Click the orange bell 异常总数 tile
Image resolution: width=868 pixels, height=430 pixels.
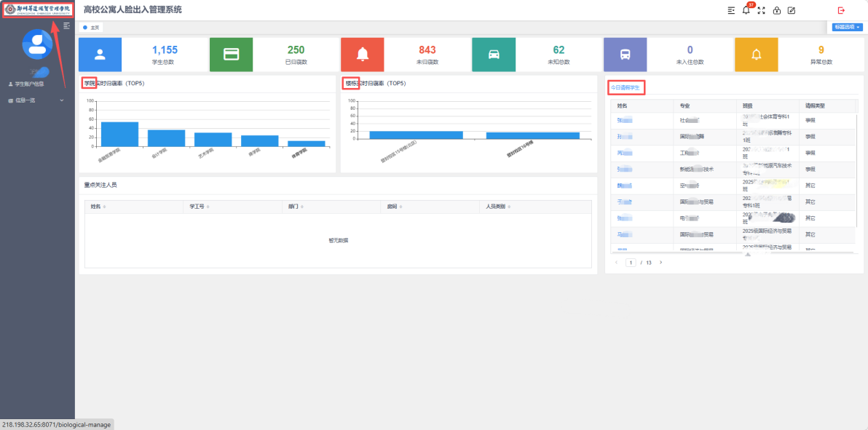(756, 54)
